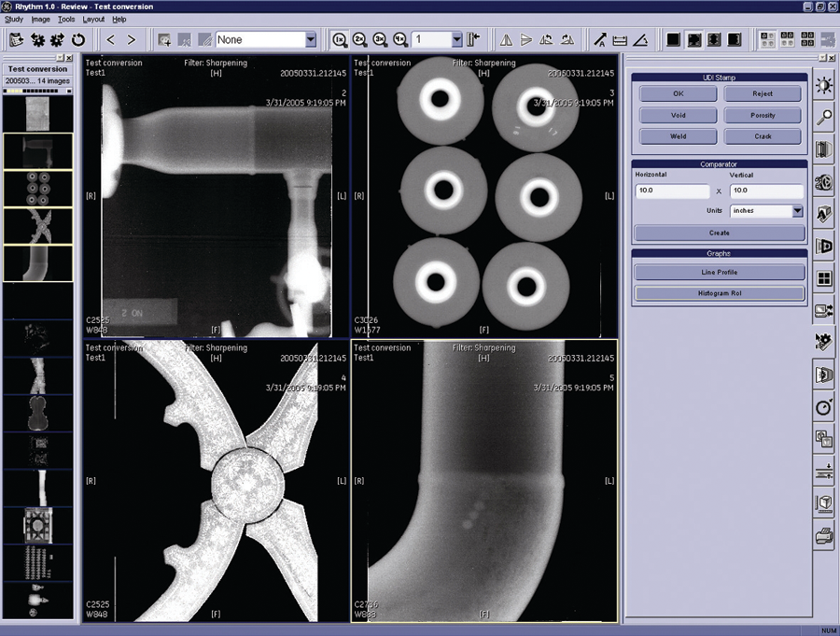This screenshot has width=840, height=636.
Task: Click the 1x zoom magnifier icon
Action: point(340,39)
